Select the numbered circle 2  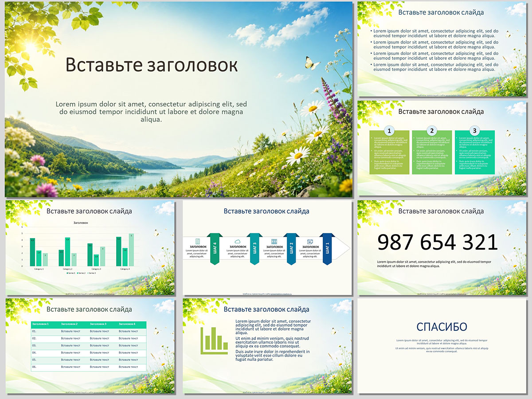432,131
